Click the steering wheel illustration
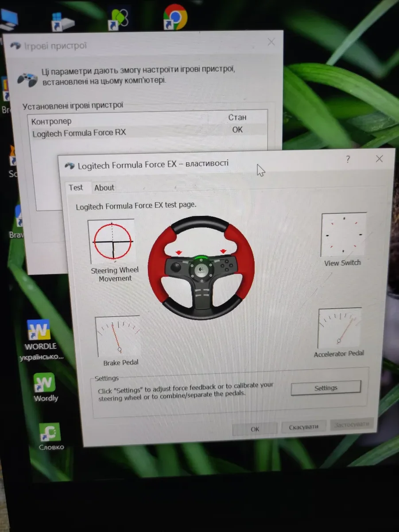Image resolution: width=399 pixels, height=532 pixels. point(201,268)
